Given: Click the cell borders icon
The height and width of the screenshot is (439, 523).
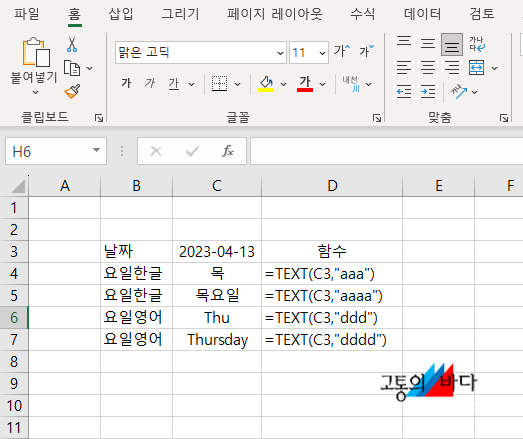Looking at the screenshot, I should [219, 83].
